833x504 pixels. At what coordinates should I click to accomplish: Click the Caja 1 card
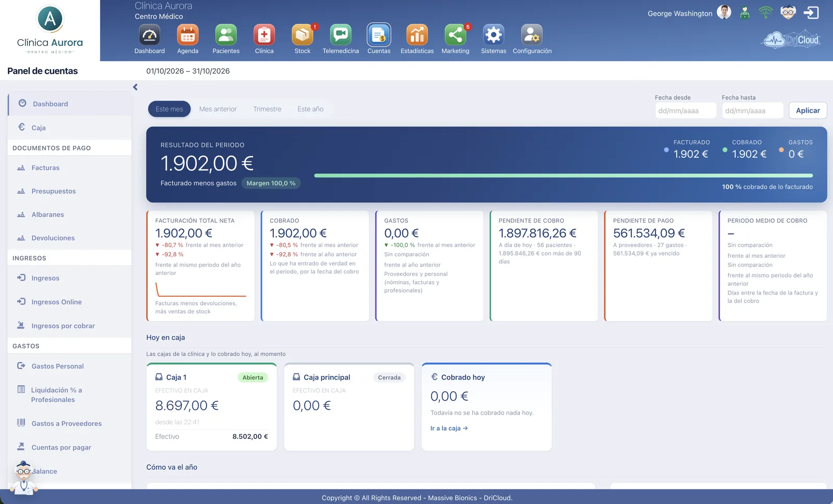pyautogui.click(x=211, y=407)
